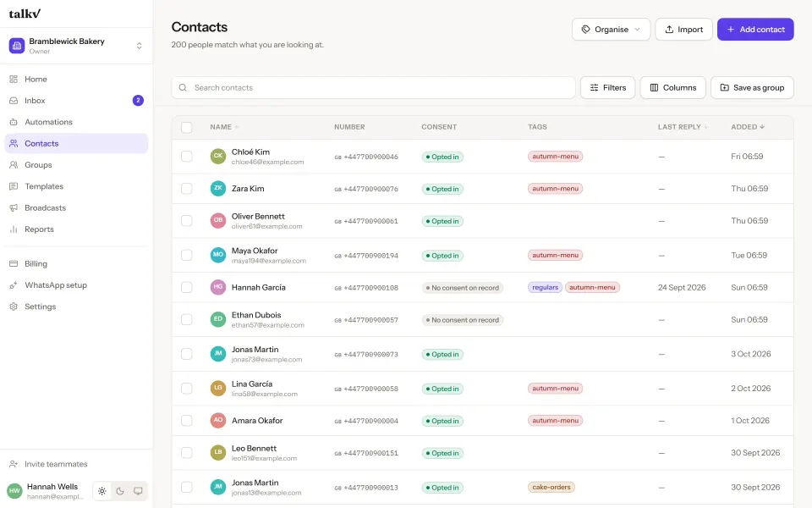Click the Reports bar chart icon

click(x=14, y=229)
